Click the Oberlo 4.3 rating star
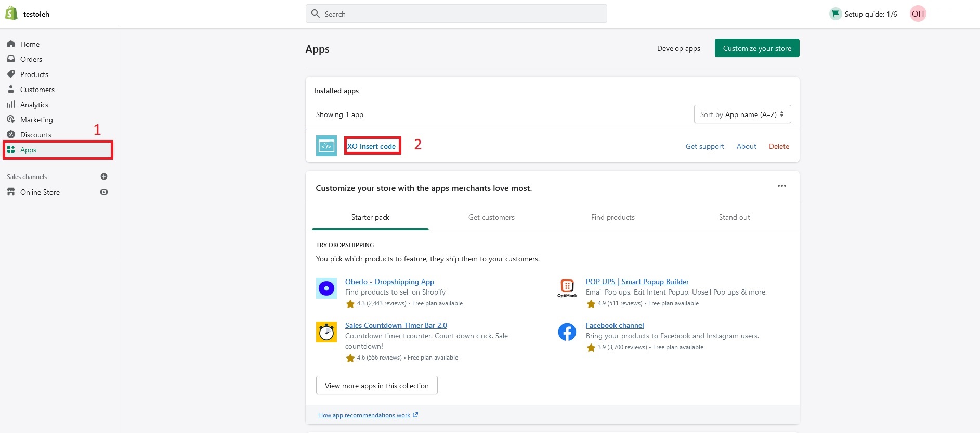The image size is (980, 433). coord(350,304)
